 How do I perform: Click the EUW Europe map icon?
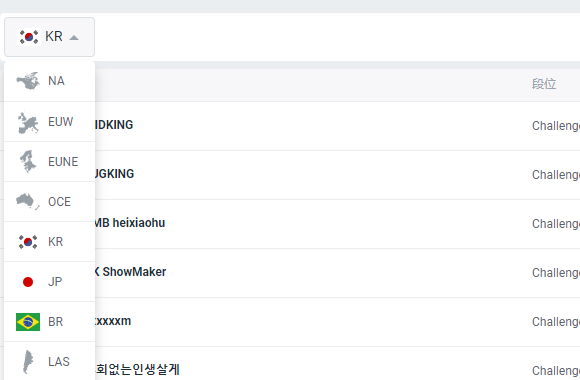(28, 122)
